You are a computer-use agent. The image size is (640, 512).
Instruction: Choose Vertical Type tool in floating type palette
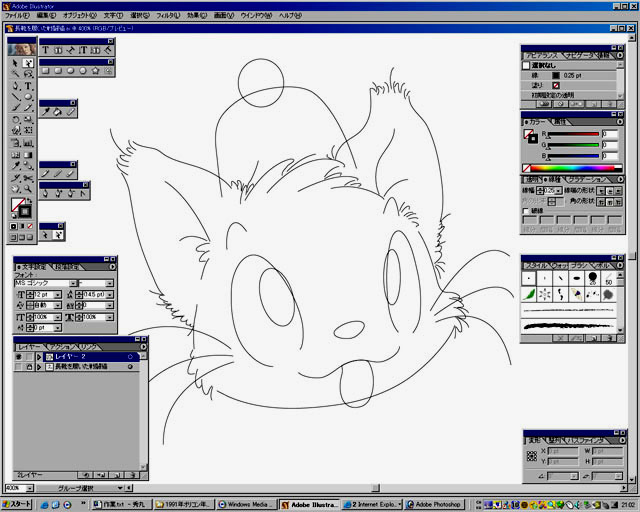tap(83, 50)
